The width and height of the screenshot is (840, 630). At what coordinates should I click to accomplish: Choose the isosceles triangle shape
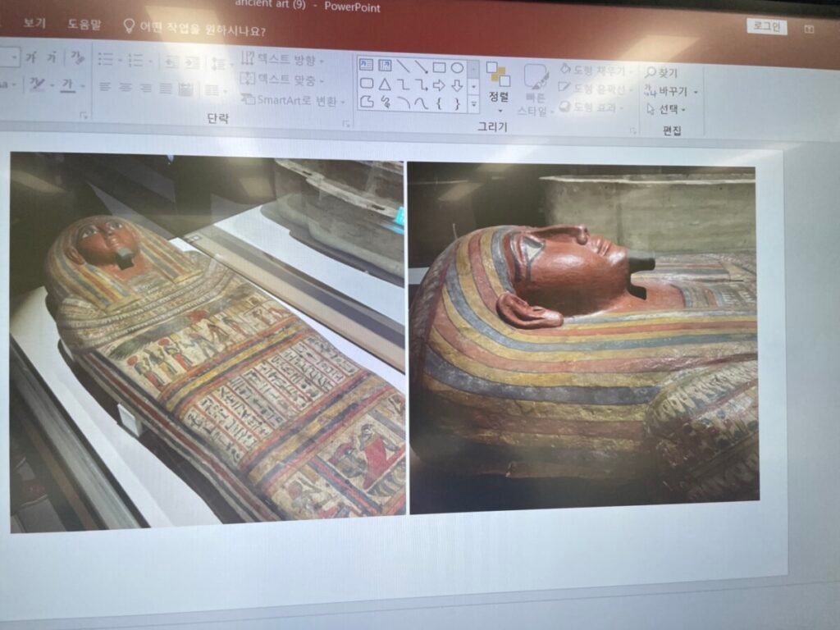coord(384,84)
